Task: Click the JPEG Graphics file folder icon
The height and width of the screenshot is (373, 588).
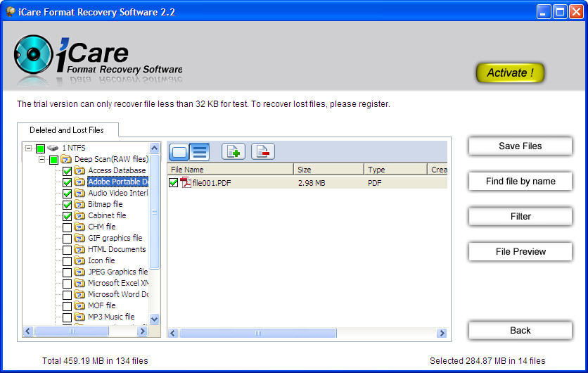Action: (79, 272)
